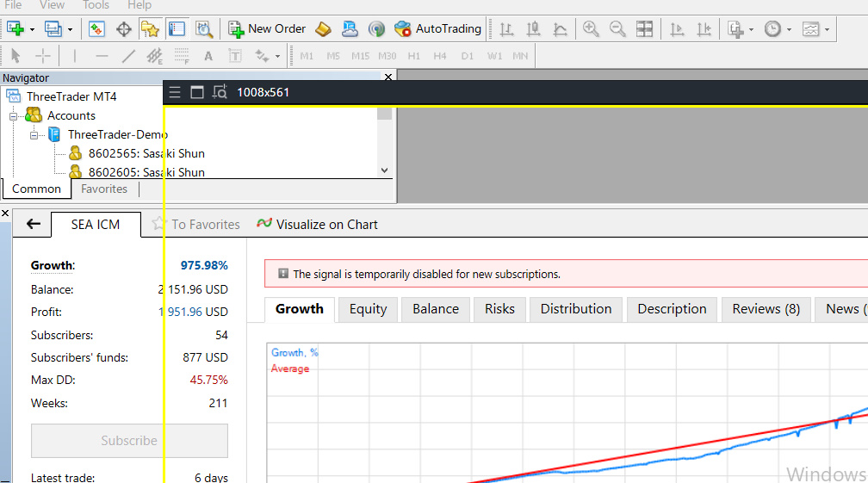Switch to bar chart icon
The image size is (868, 483).
tap(506, 28)
